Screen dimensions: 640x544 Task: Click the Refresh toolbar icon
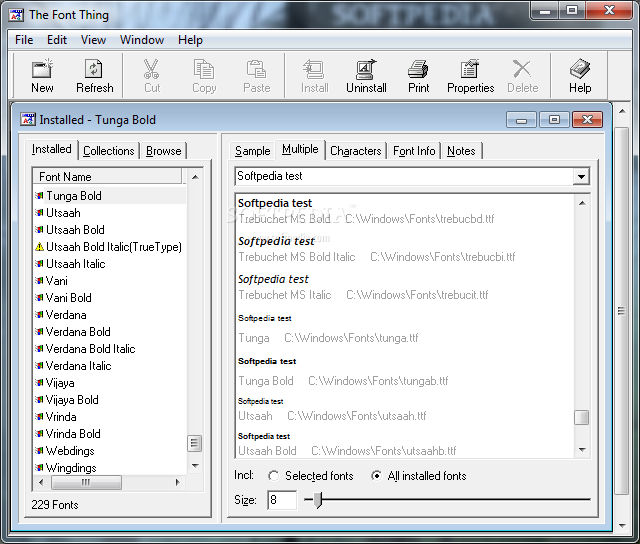[x=94, y=69]
